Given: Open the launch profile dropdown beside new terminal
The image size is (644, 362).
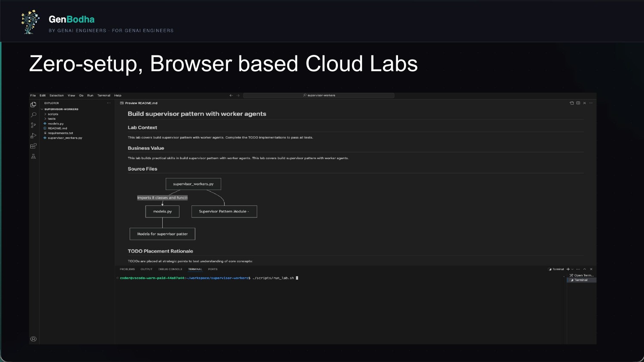Looking at the screenshot, I should tap(572, 269).
